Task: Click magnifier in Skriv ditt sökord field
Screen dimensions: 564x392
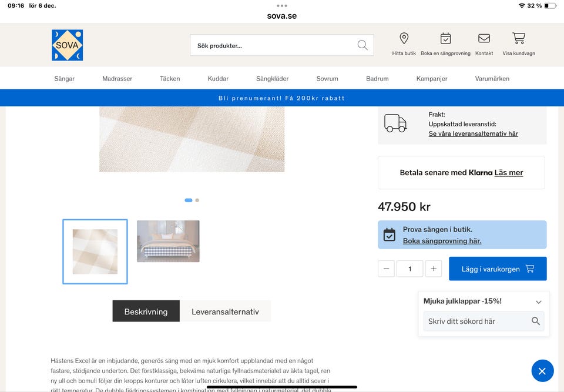Action: point(535,321)
